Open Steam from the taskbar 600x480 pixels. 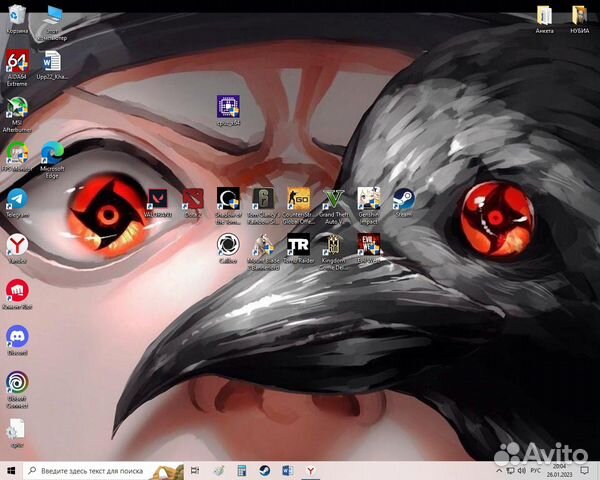point(265,470)
